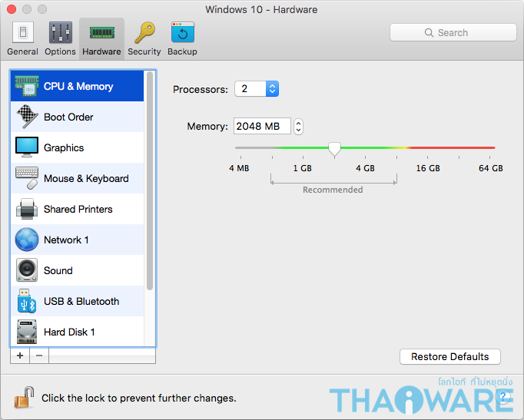
Task: Select the Sound entry
Action: tap(77, 270)
